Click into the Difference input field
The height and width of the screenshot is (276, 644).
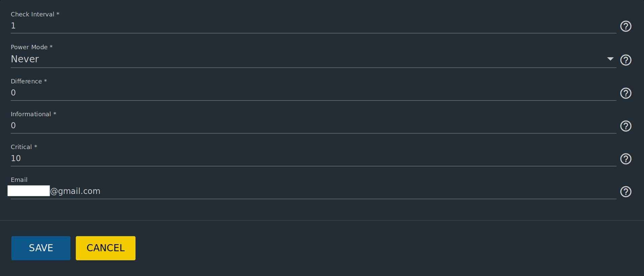302,93
